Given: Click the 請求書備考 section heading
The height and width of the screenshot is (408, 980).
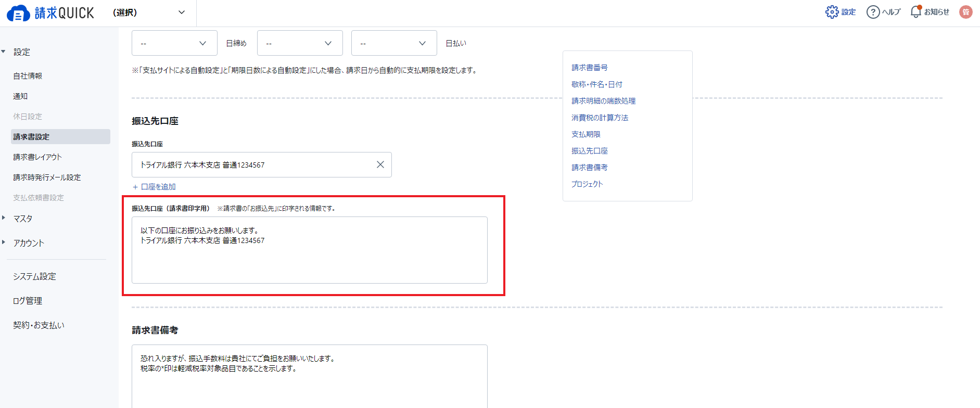Looking at the screenshot, I should click(x=155, y=330).
